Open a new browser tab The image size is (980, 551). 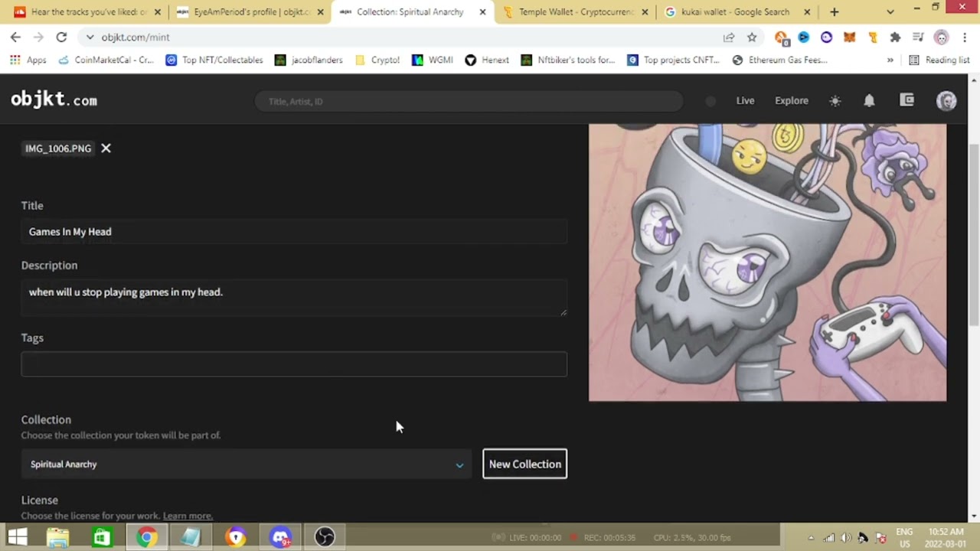coord(834,12)
